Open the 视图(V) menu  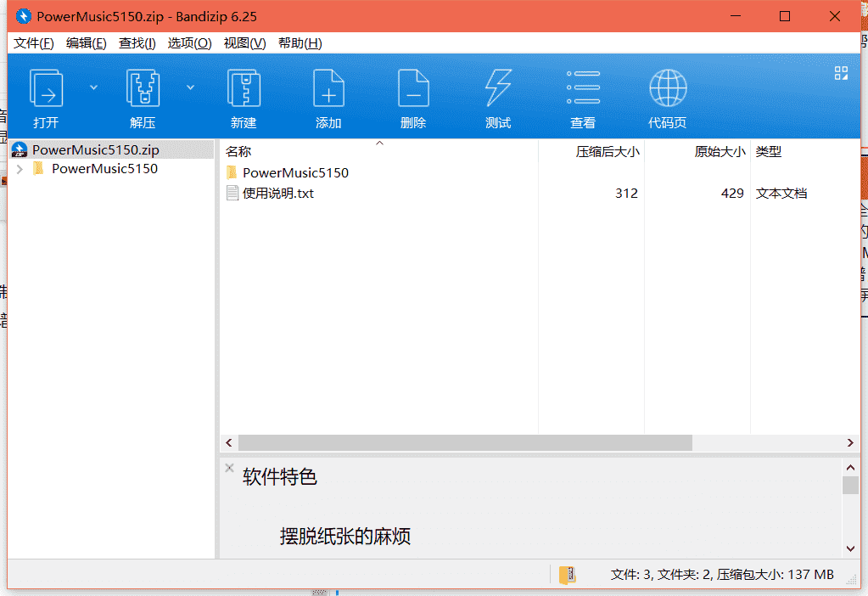[x=244, y=43]
